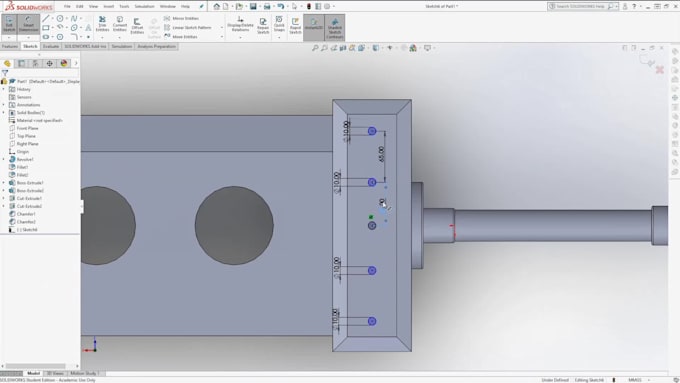Open the ConfigurationManager tab

[x=36, y=63]
